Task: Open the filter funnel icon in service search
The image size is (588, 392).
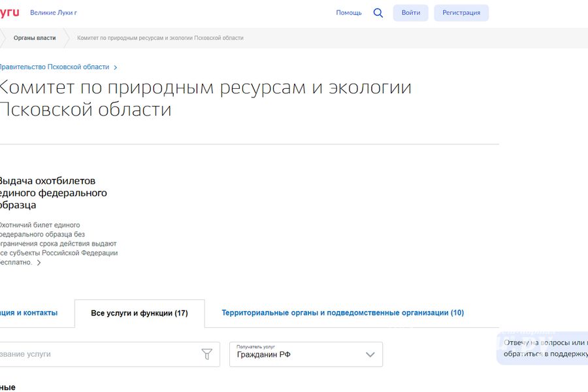Action: coord(207,354)
